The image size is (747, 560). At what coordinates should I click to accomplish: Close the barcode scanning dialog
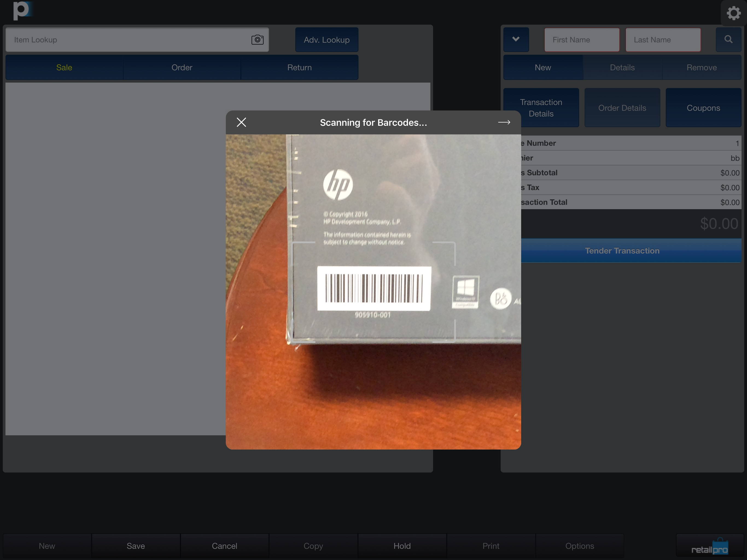tap(241, 122)
